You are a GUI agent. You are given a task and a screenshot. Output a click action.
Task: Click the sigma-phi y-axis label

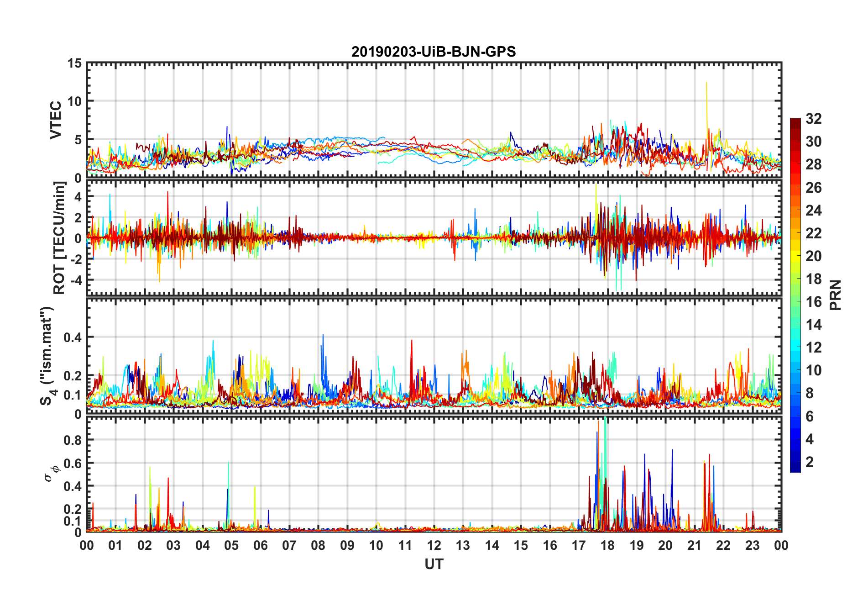[51, 473]
